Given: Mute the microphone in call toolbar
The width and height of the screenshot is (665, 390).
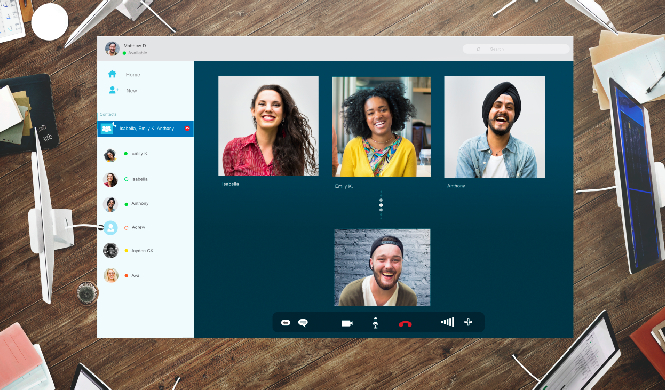Looking at the screenshot, I should pyautogui.click(x=375, y=323).
